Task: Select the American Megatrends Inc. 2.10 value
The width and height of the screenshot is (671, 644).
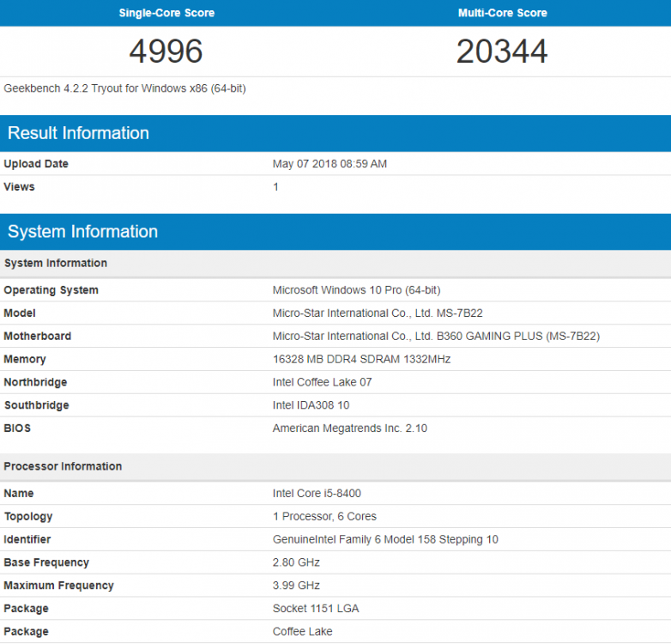Action: pos(350,428)
